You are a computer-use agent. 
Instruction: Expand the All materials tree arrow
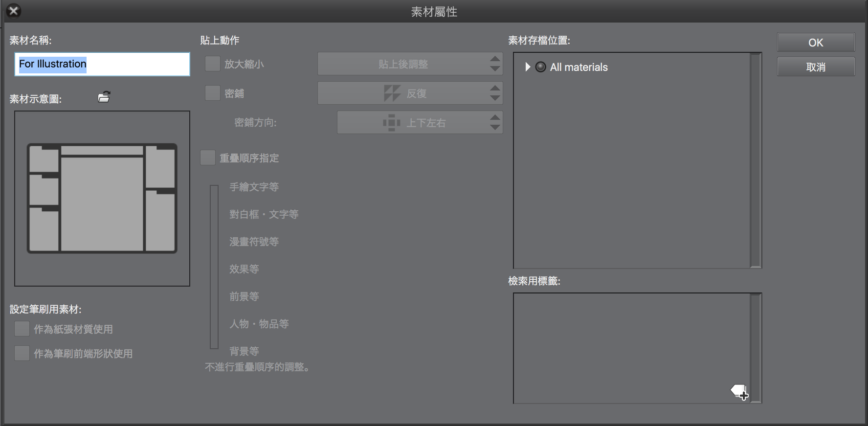click(x=528, y=67)
